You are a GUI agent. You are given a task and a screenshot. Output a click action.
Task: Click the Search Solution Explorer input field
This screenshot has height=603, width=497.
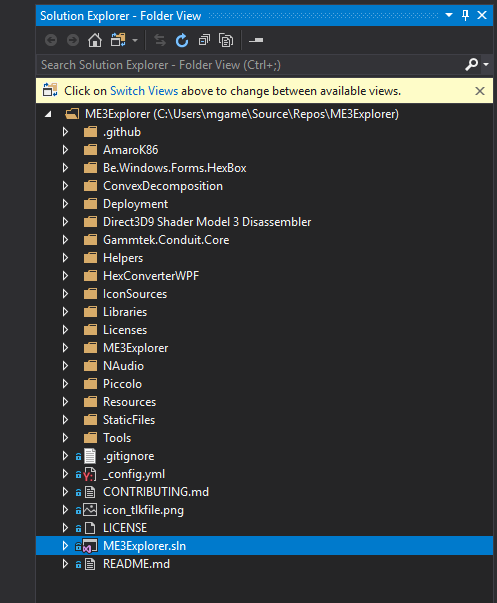pyautogui.click(x=250, y=65)
